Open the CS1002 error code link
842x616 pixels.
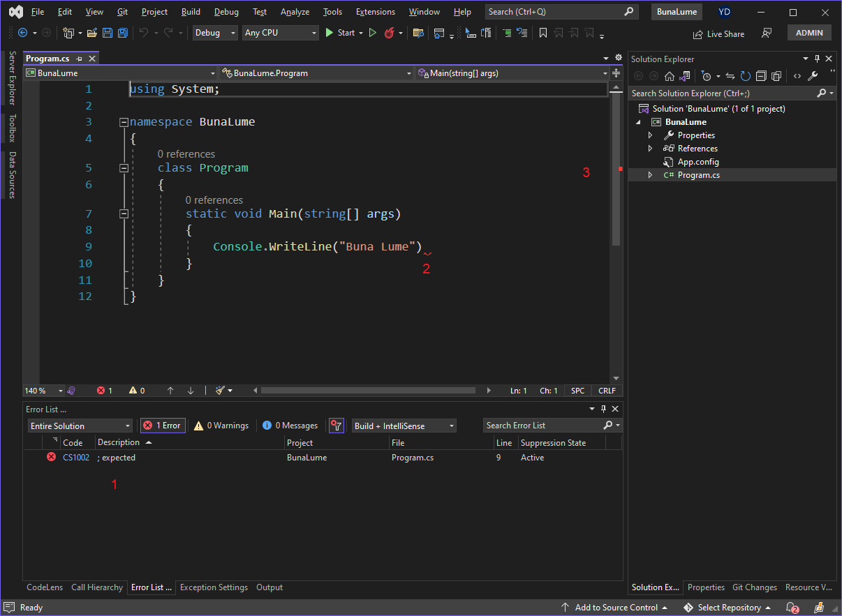tap(76, 458)
